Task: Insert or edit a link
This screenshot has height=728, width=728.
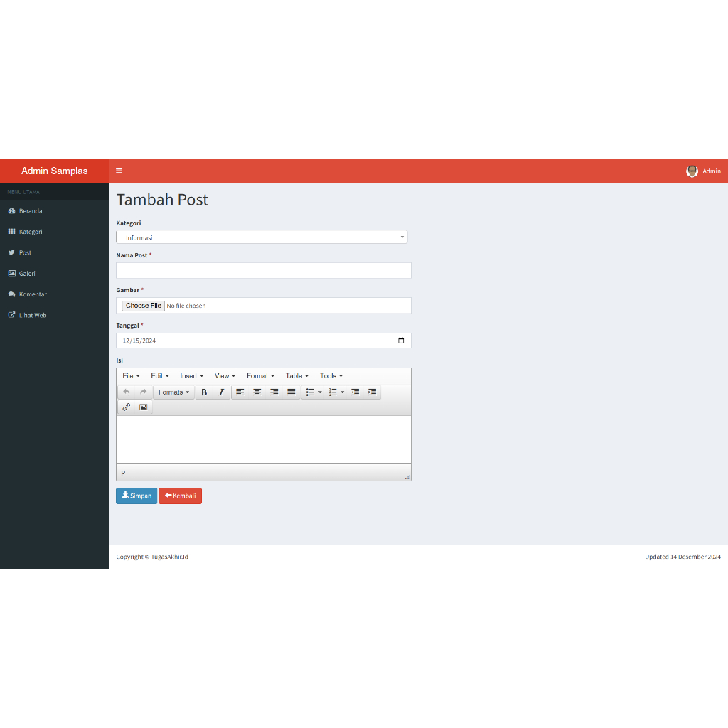Action: coord(127,407)
